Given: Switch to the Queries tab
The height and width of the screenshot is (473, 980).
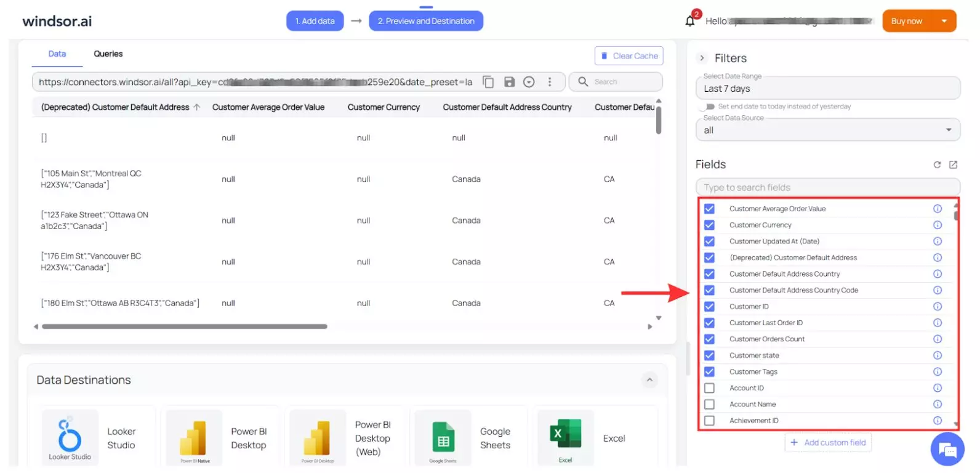Looking at the screenshot, I should point(108,54).
